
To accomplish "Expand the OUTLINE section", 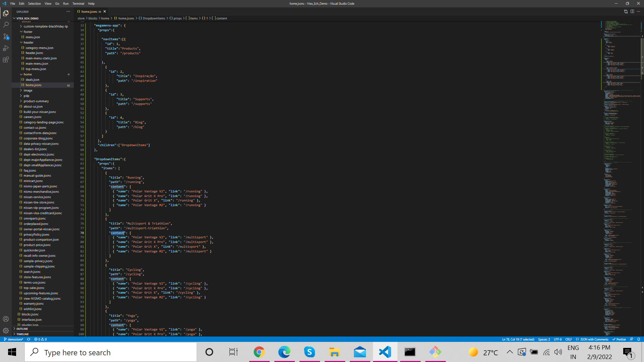I will coord(22,329).
